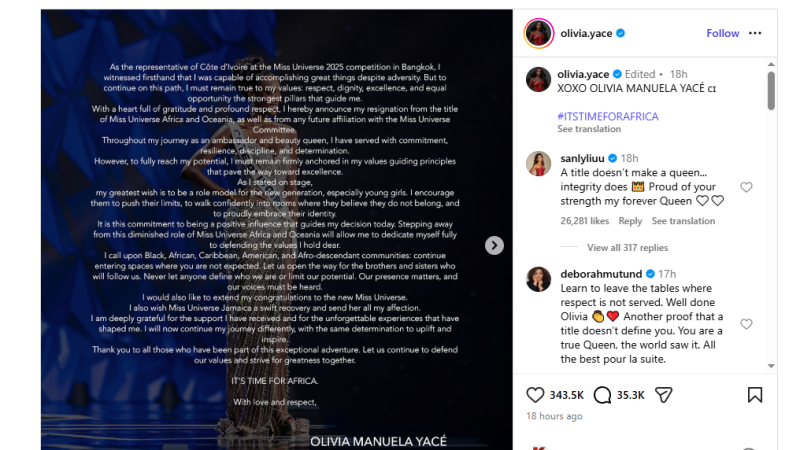
Task: Expand View all 317 replies
Action: (627, 247)
